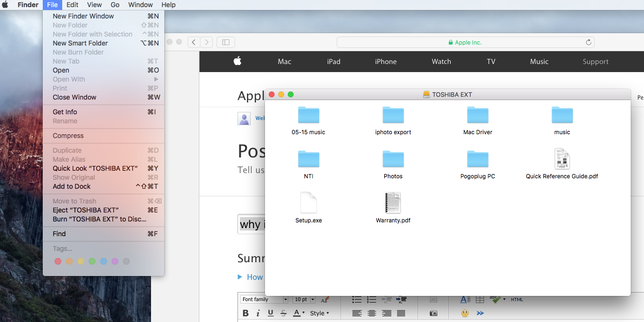Apply the green tag color

pos(92,261)
